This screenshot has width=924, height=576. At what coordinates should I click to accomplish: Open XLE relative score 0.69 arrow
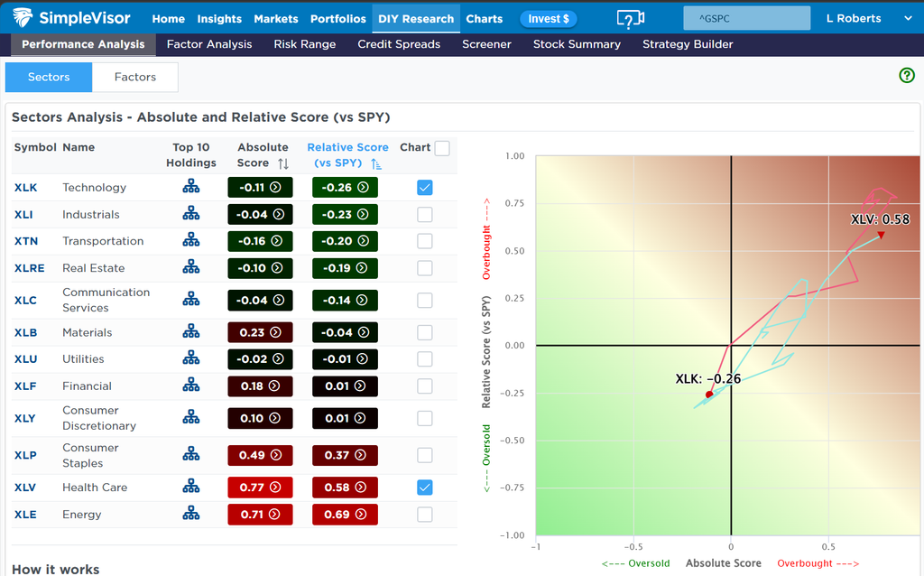(361, 514)
